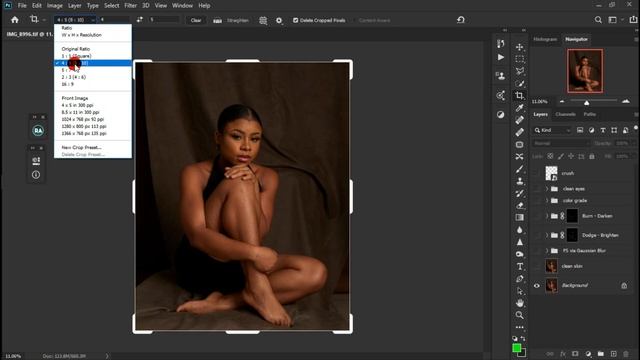Open the Crop tool preset picker arrow
The height and width of the screenshot is (360, 640).
coord(44,20)
